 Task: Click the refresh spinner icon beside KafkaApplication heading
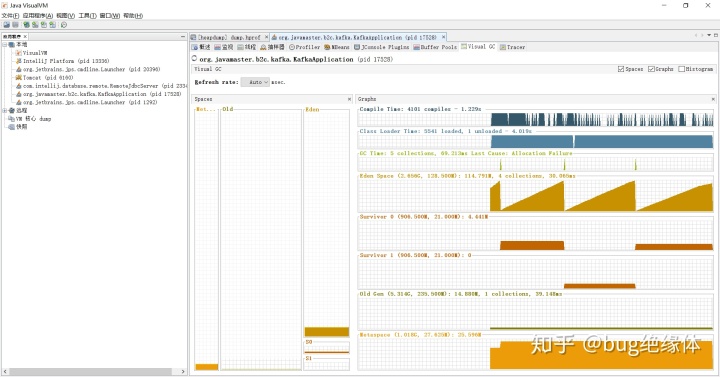(x=194, y=59)
